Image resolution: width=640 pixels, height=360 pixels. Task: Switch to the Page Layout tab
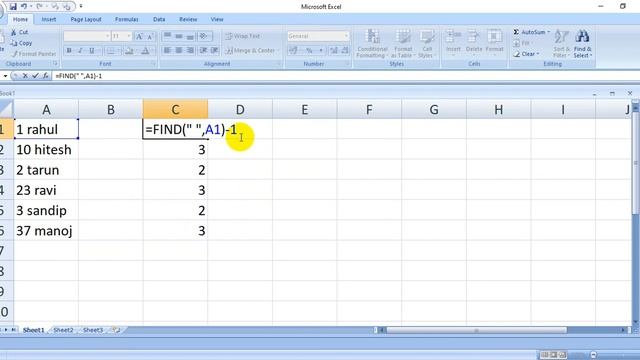click(x=86, y=19)
